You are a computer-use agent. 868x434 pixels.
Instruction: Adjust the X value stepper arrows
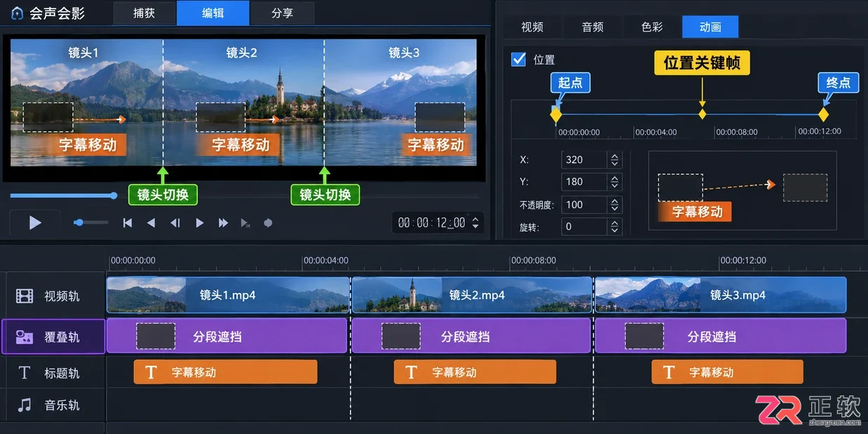point(615,160)
